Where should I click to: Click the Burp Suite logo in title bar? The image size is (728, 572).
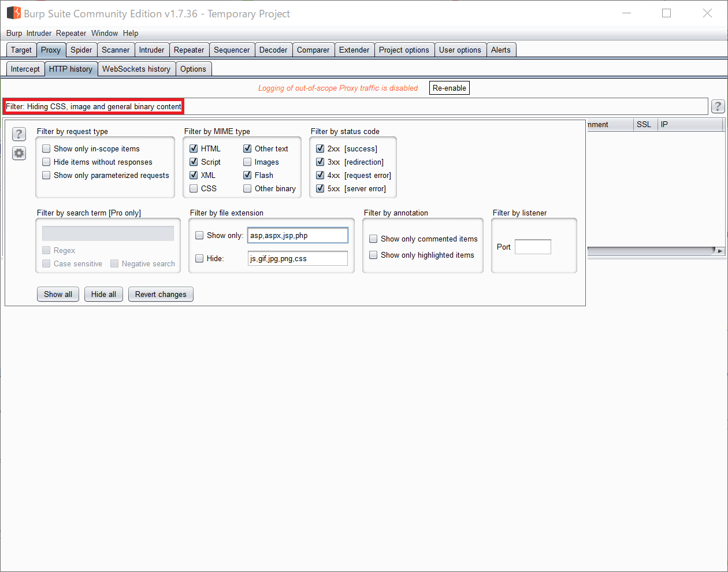click(x=13, y=13)
